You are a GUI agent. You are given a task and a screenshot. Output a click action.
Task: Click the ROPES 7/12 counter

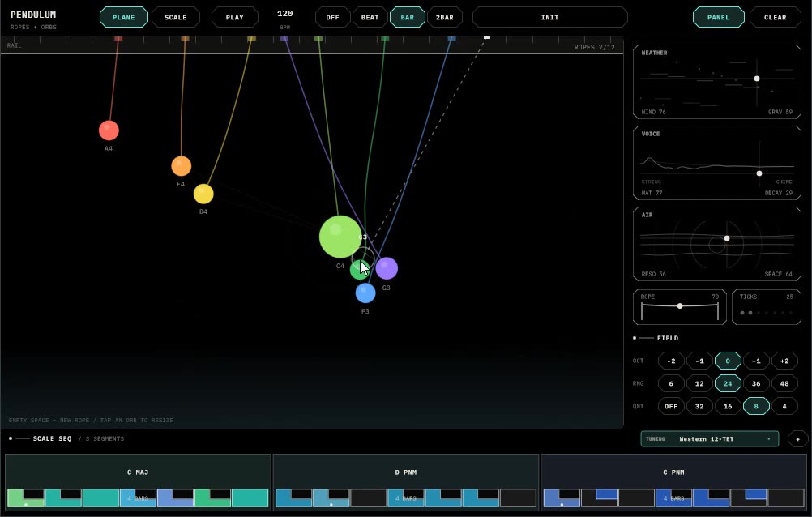click(594, 47)
